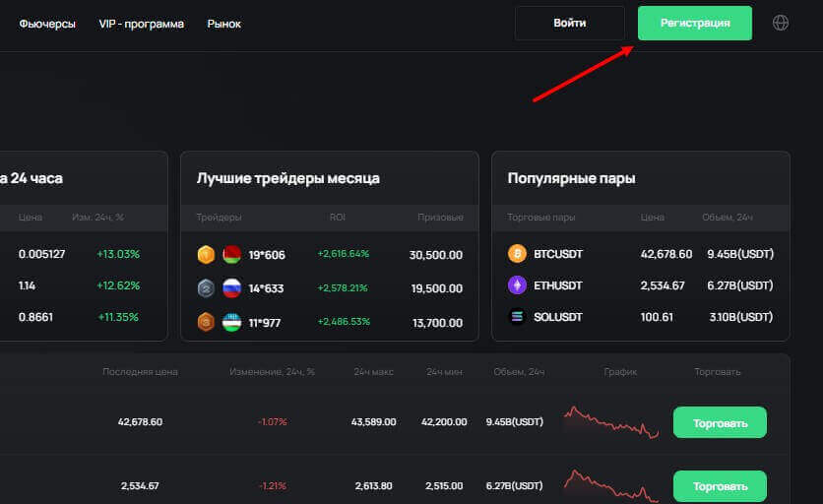823x504 pixels.
Task: Click Торговать button in the 2,534.67 row
Action: coord(720,486)
